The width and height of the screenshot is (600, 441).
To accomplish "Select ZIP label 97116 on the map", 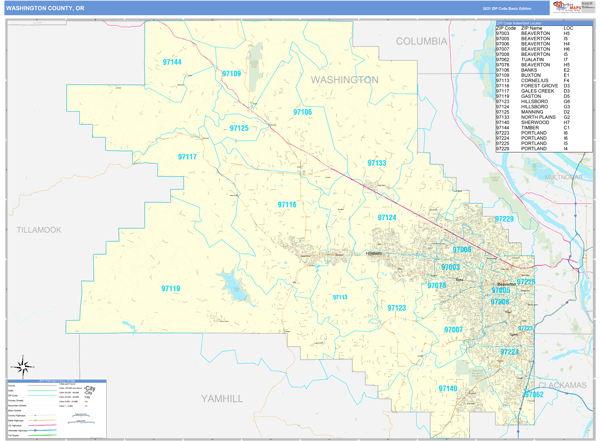I will click(x=287, y=205).
